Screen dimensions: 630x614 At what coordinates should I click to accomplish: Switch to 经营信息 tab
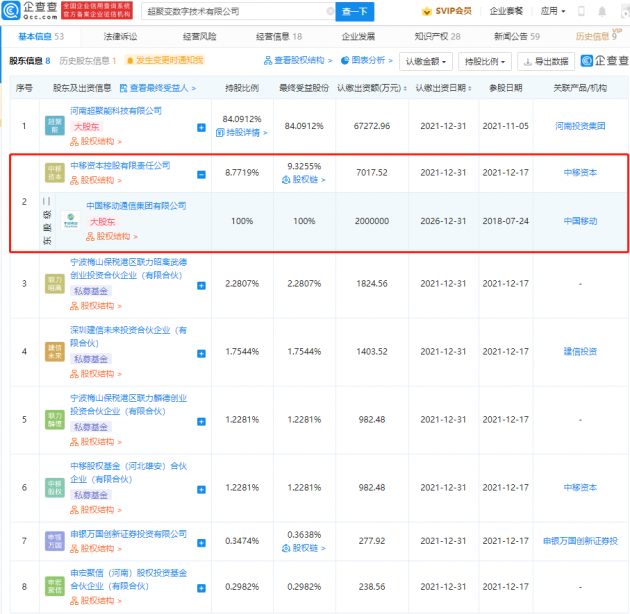point(279,37)
